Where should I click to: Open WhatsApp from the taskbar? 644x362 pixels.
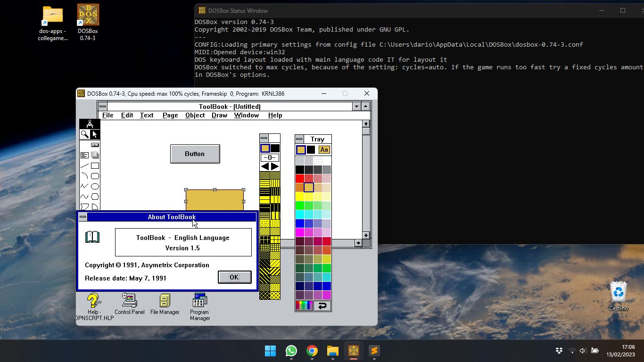[291, 351]
